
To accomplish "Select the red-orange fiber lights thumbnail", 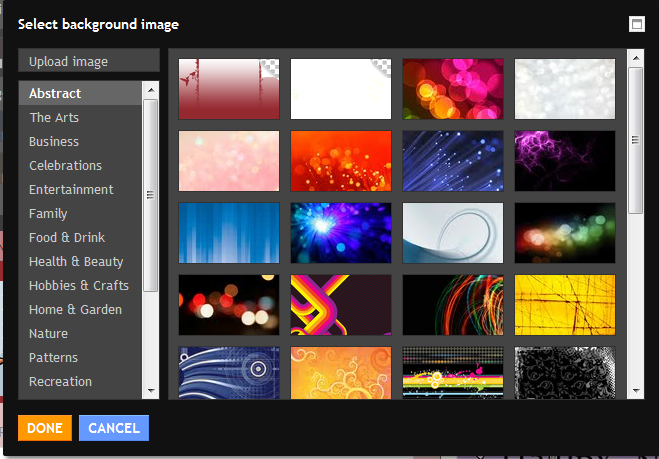I will click(341, 161).
